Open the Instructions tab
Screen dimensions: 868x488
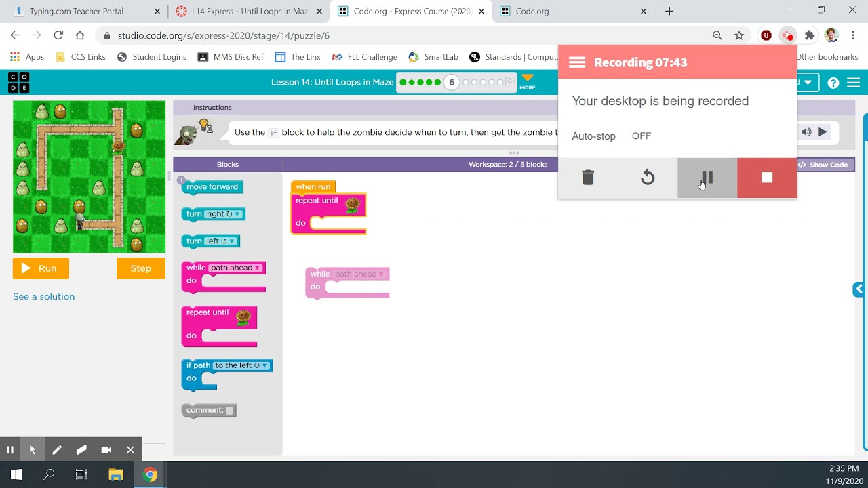[x=212, y=108]
